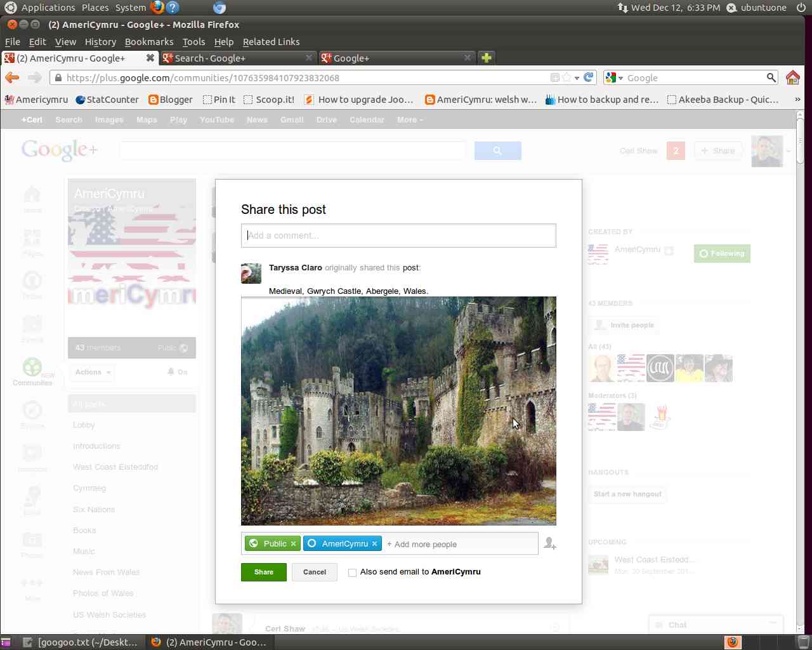Click the Google+ blue search button
Screen dimensions: 812x650
[x=497, y=151]
